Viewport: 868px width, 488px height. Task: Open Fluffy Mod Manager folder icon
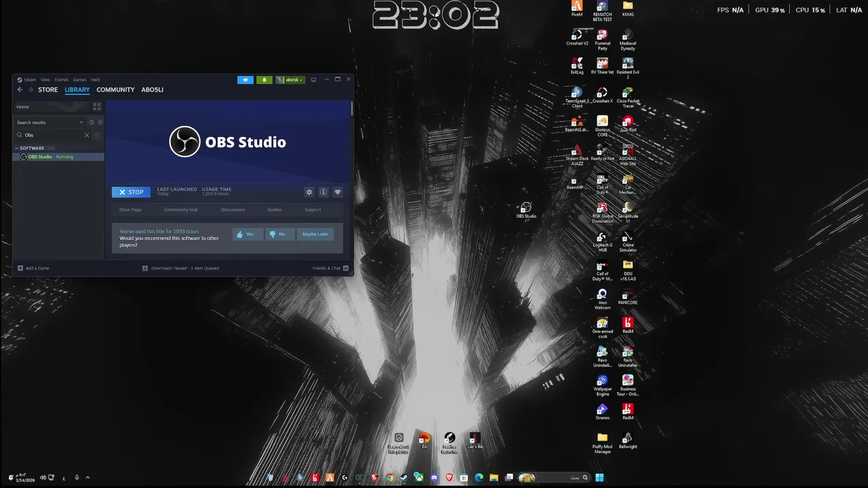click(602, 443)
